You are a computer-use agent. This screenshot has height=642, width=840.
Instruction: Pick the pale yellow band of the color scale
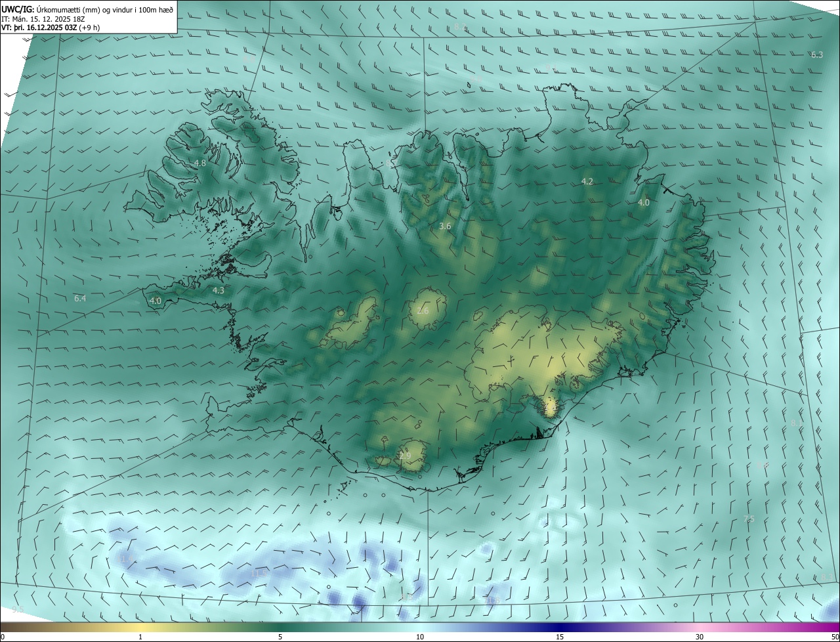[x=140, y=627]
